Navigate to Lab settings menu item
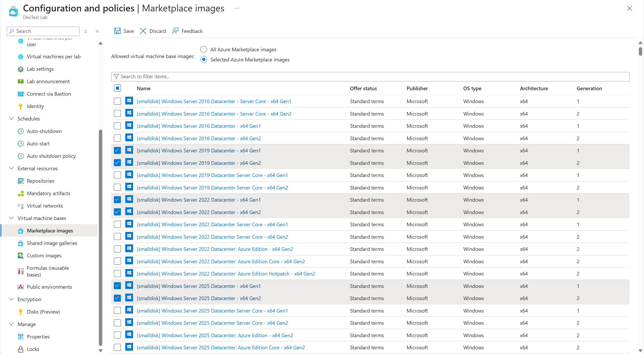This screenshot has width=644, height=354. pyautogui.click(x=40, y=68)
